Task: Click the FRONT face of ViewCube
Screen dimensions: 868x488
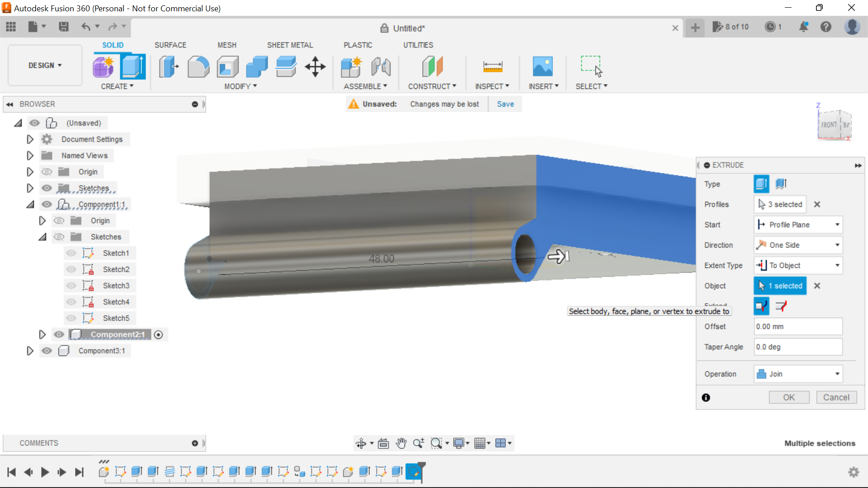Action: tap(829, 125)
